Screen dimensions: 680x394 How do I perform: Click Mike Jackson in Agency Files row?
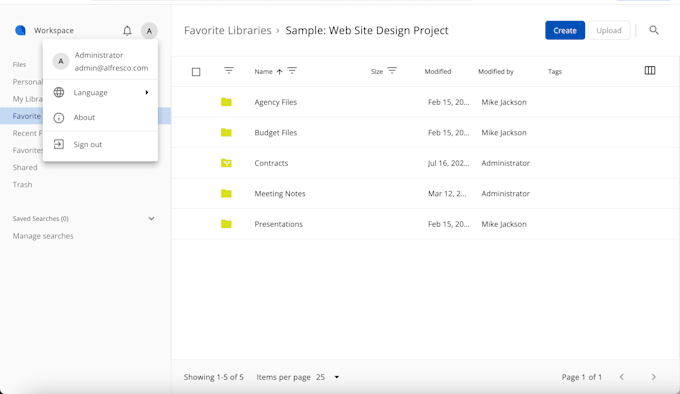click(504, 102)
